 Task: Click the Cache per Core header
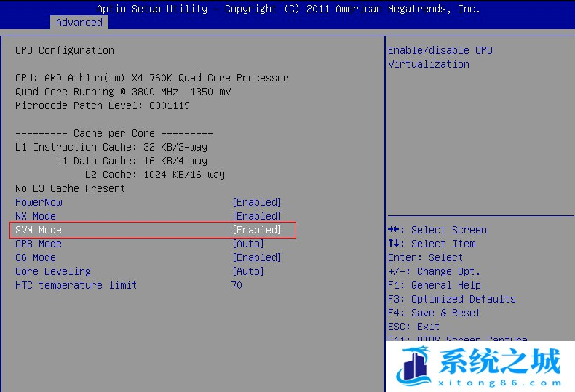(114, 133)
